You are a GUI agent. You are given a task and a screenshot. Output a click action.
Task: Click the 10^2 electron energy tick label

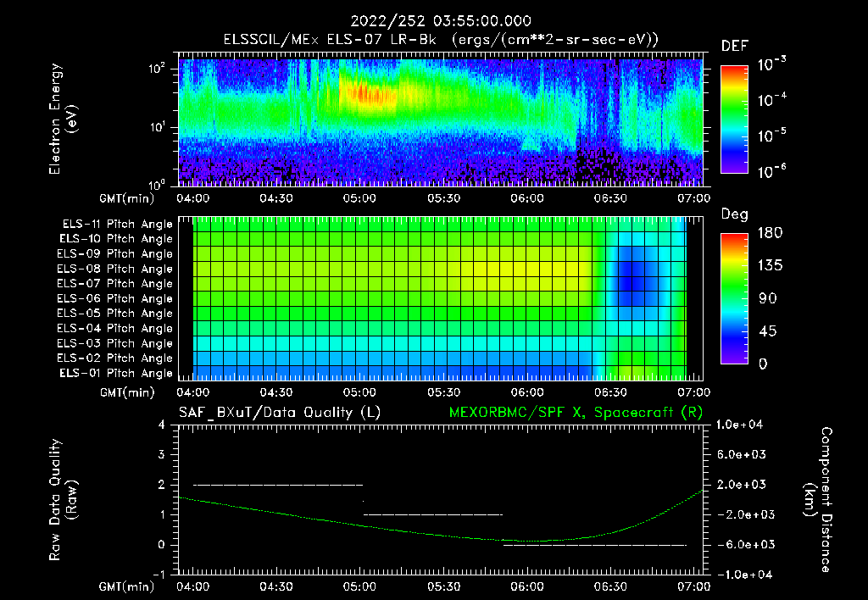[x=157, y=69]
